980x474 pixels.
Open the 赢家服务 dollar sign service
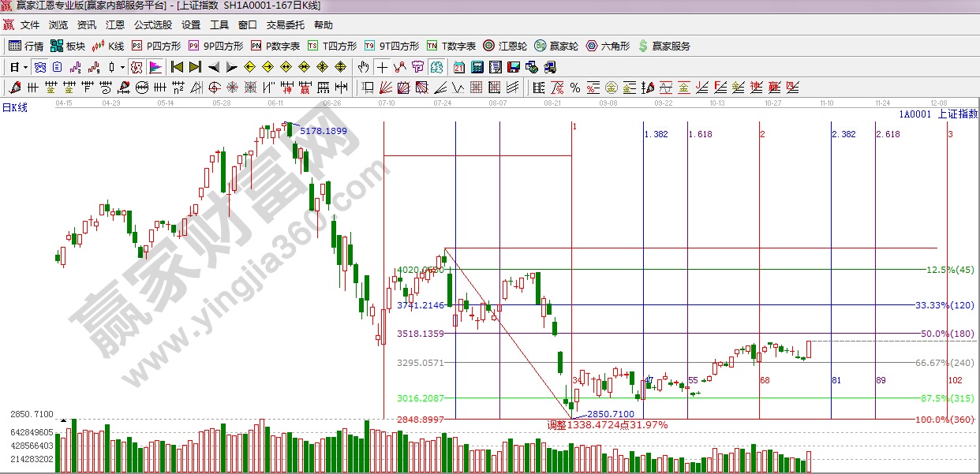click(664, 46)
